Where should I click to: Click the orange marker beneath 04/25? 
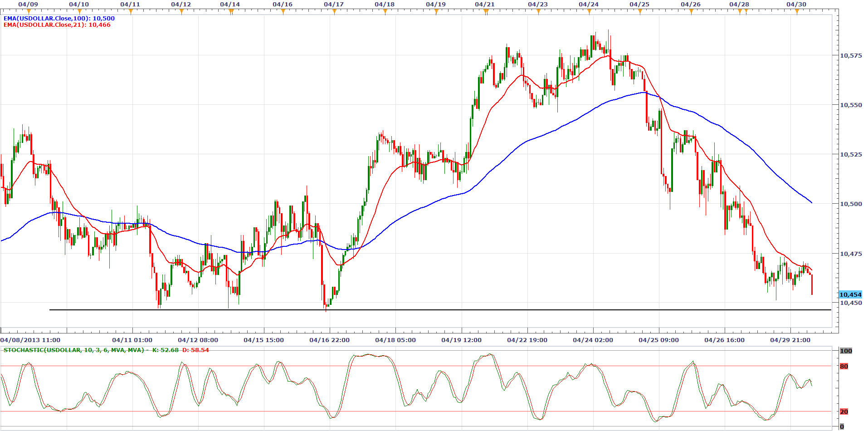[640, 12]
